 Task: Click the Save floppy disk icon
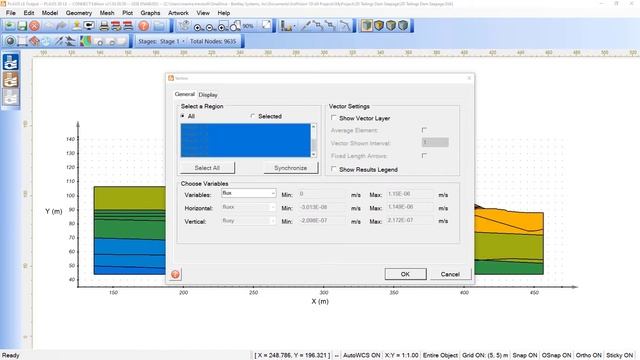click(x=22, y=26)
